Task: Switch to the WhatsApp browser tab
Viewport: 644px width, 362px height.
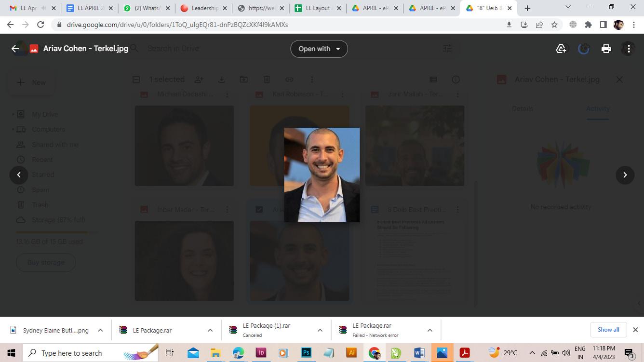Action: pyautogui.click(x=147, y=8)
